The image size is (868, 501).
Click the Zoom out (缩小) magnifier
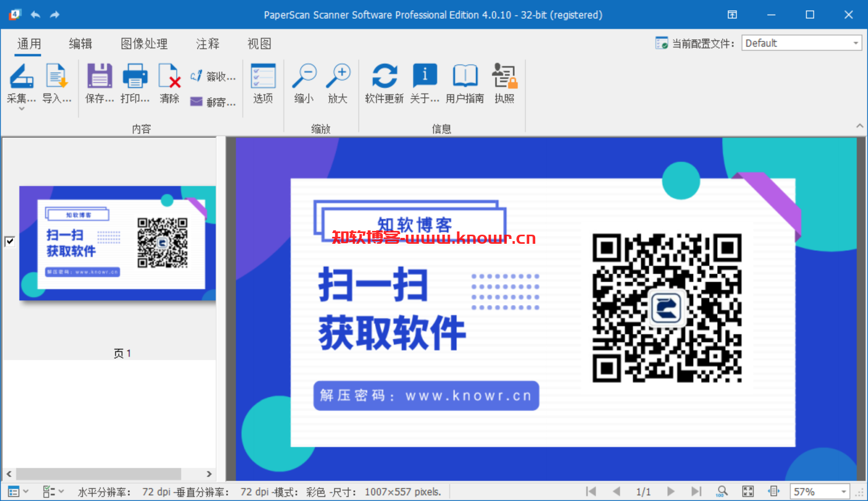coord(304,76)
